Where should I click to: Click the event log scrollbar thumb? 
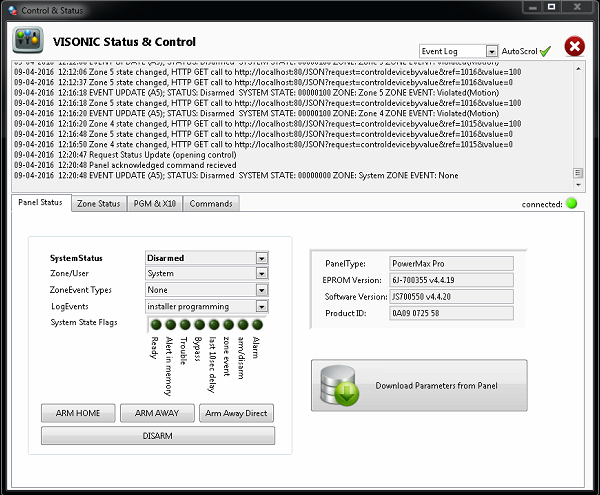578,173
